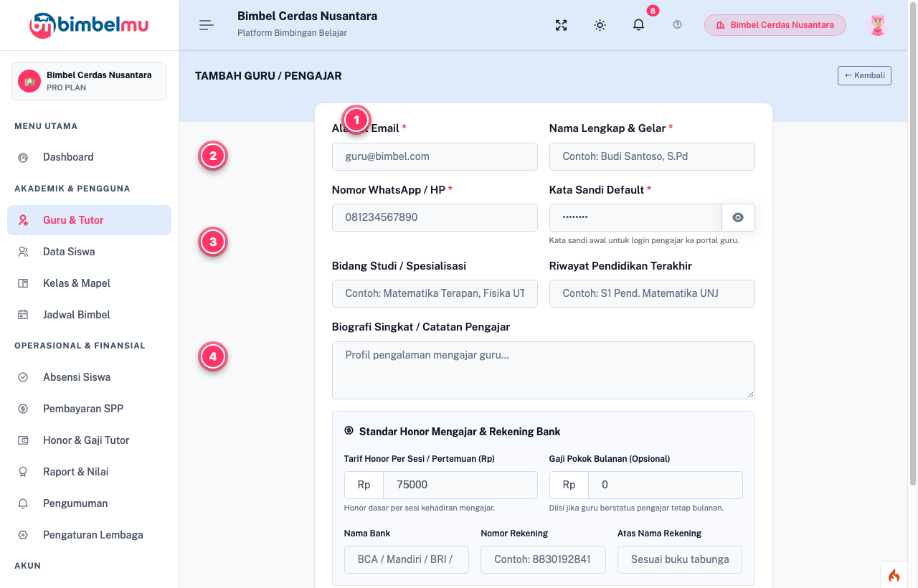Click the Data Siswa people icon
Screen dimensions: 918x588
point(23,252)
